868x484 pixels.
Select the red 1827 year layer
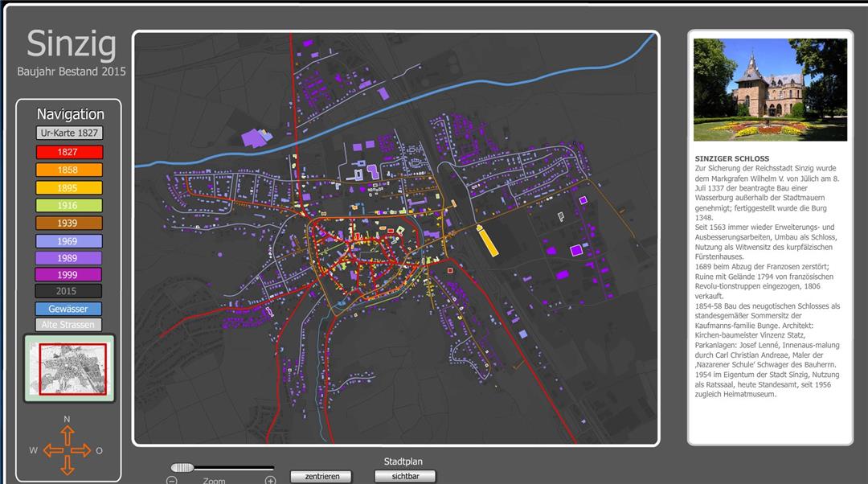pyautogui.click(x=68, y=152)
